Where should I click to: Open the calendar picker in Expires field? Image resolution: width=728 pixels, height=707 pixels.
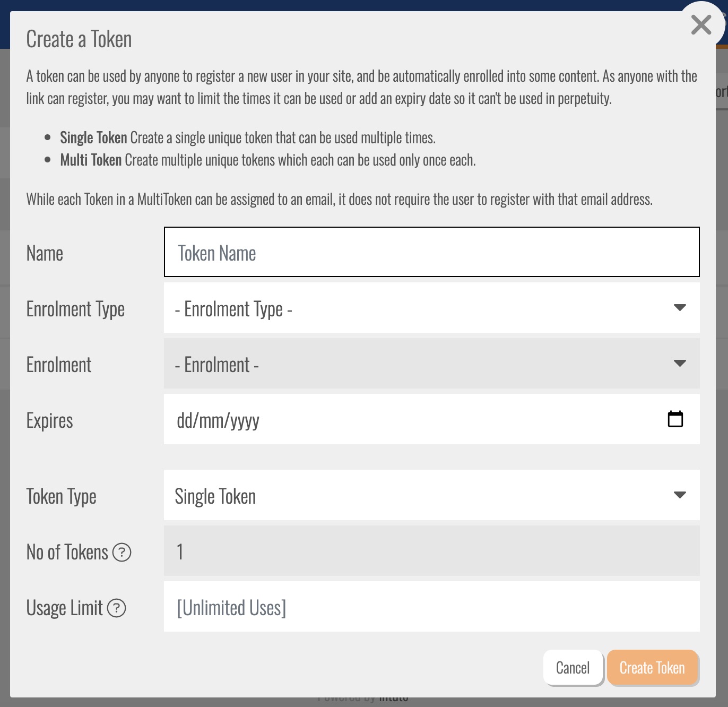(675, 419)
